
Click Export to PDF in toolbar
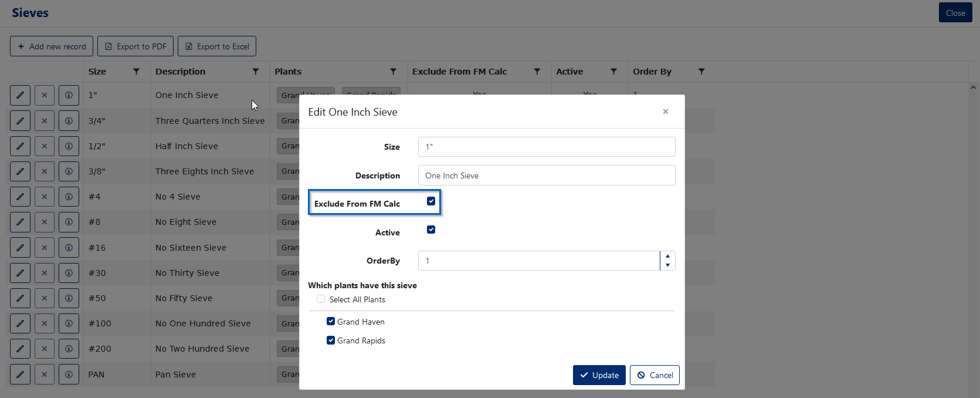[135, 46]
